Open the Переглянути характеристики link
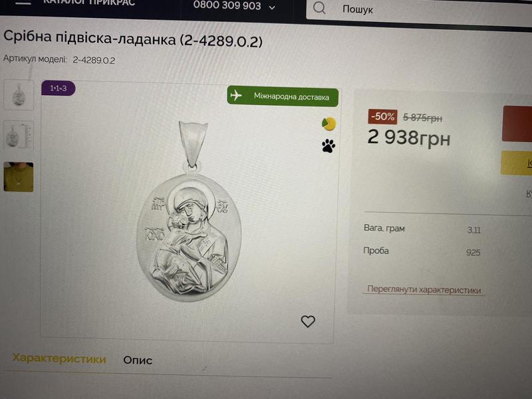 tap(424, 290)
